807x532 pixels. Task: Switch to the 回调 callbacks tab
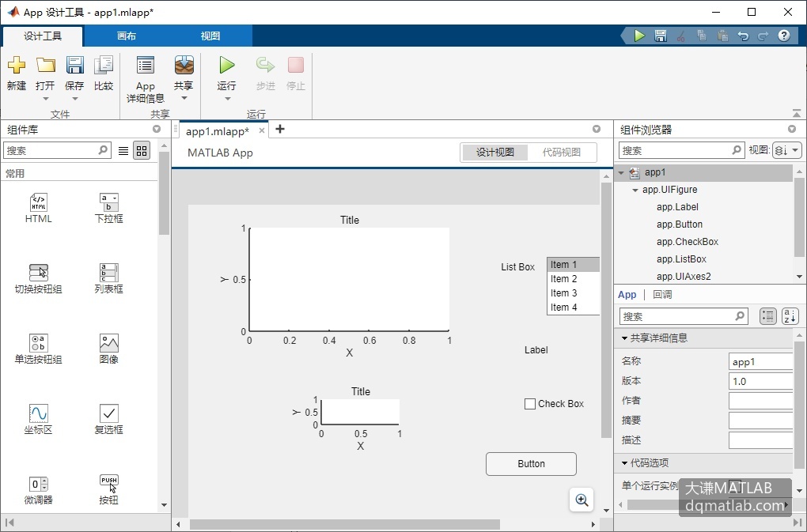(662, 295)
